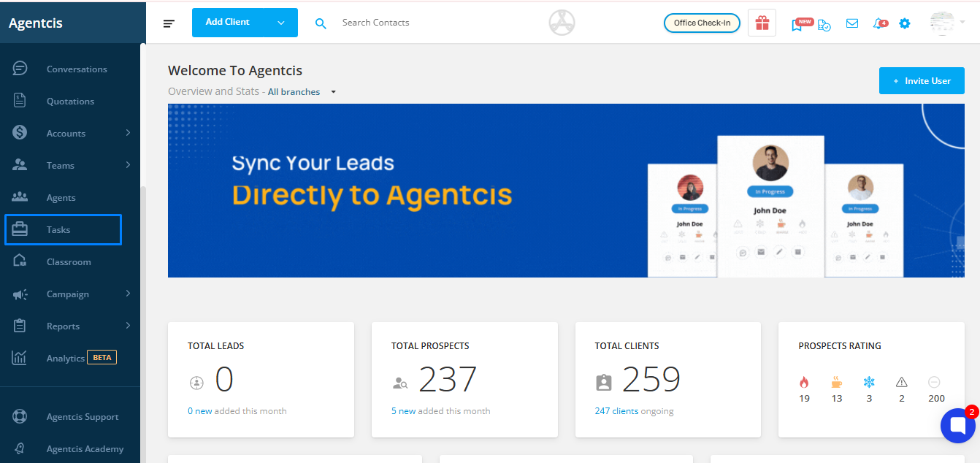Open the Add Client dropdown arrow
The image size is (980, 463).
point(281,23)
